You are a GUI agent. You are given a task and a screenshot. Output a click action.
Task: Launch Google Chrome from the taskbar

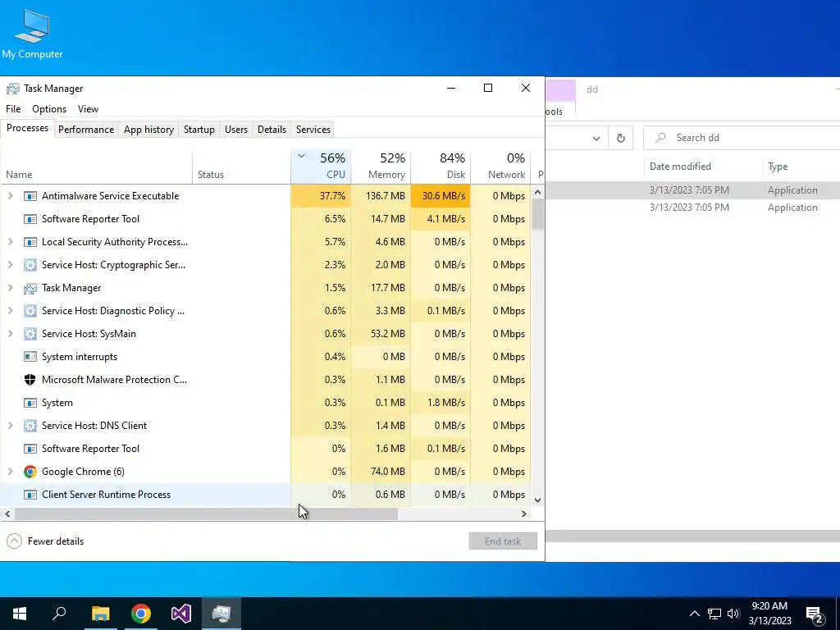(x=141, y=614)
